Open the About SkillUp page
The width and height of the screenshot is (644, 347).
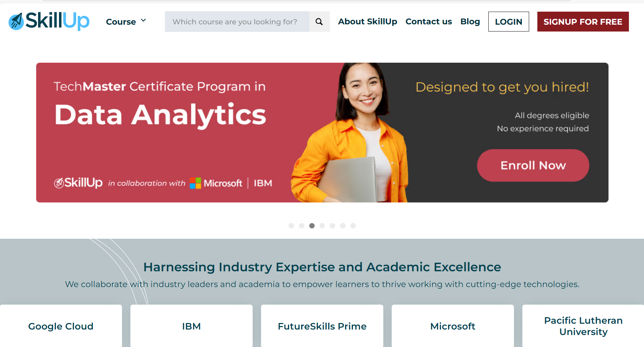[368, 22]
